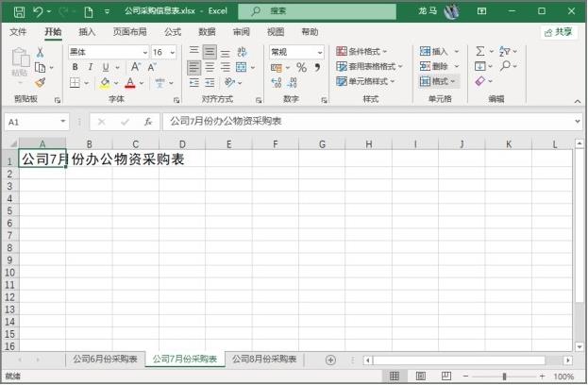The height and width of the screenshot is (385, 588).
Task: Click the font color A icon
Action: tap(129, 83)
